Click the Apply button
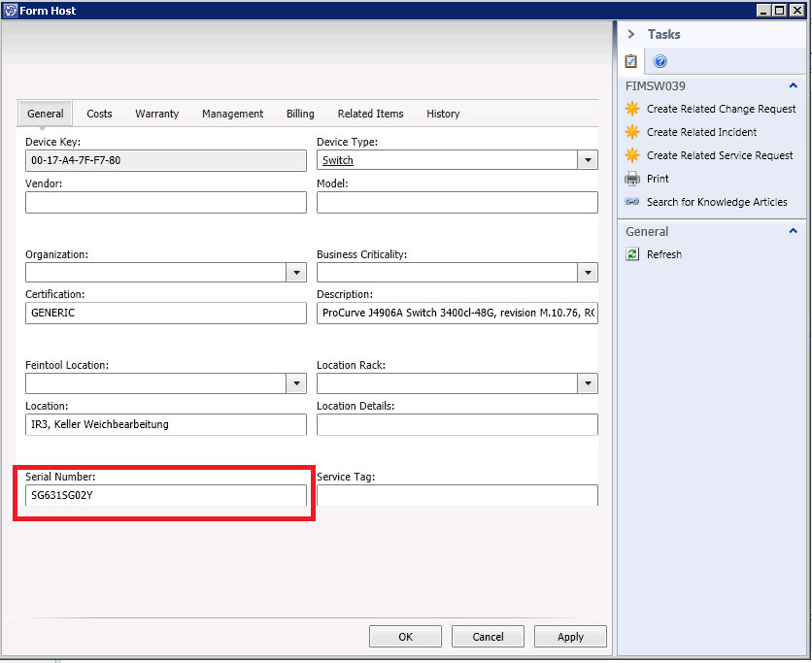 click(570, 637)
